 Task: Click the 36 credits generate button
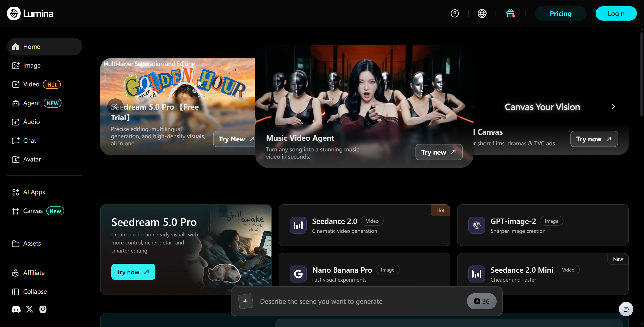tap(481, 302)
